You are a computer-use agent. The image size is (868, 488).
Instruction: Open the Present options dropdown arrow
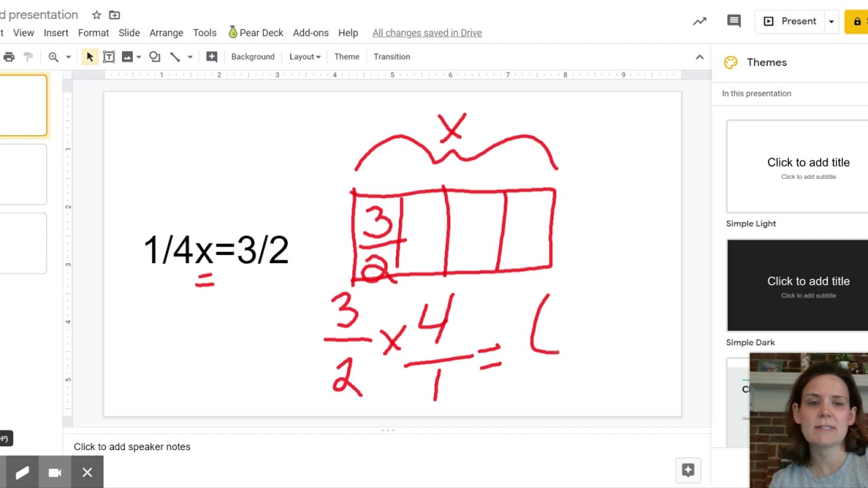click(831, 22)
